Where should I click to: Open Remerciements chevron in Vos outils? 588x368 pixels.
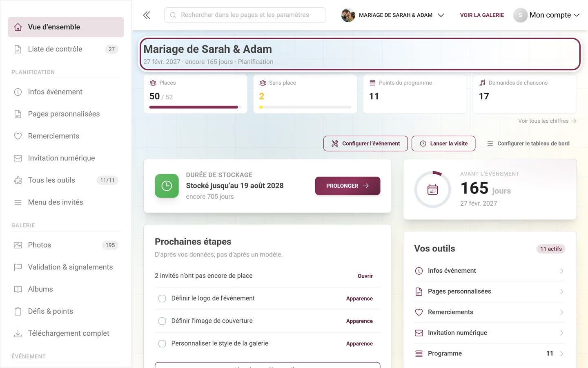click(561, 312)
